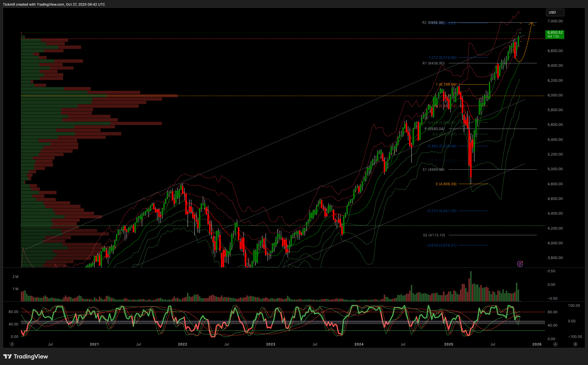Click the orange dotted projection arrow tip
The height and width of the screenshot is (365, 588).
[x=532, y=23]
